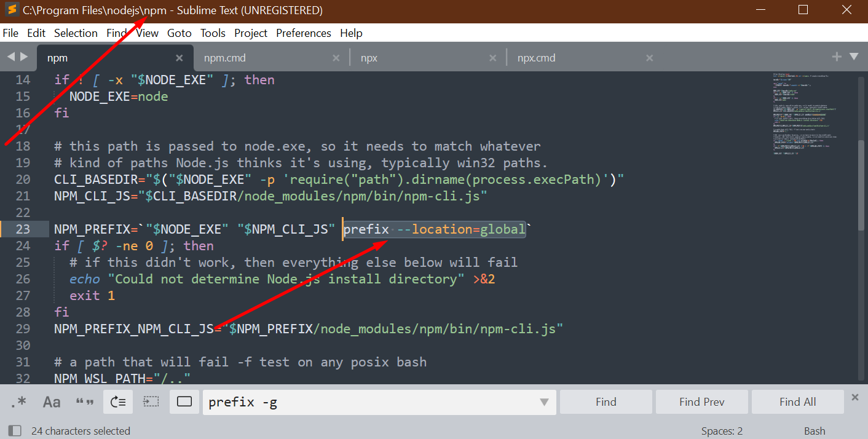Screen dimensions: 868x439
Task: Switch to the npx tab
Action: [x=369, y=58]
